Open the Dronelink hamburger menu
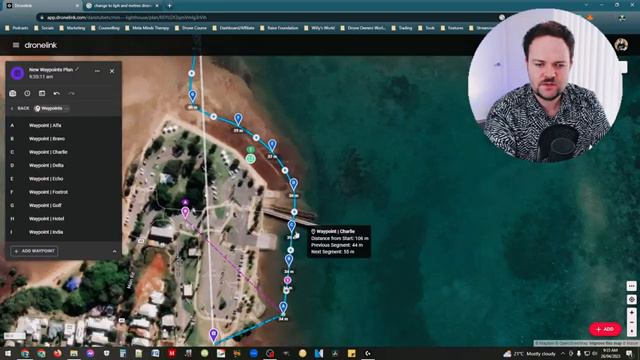The image size is (640, 360). pos(16,45)
